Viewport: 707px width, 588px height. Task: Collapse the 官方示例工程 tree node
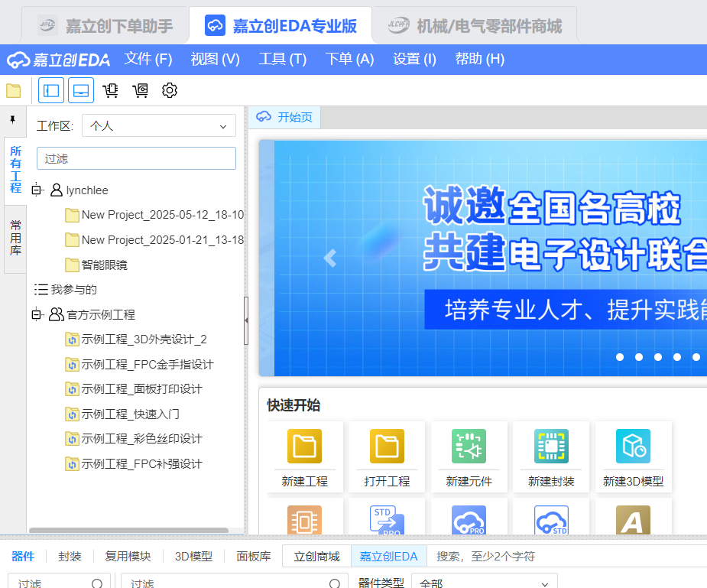coord(37,314)
